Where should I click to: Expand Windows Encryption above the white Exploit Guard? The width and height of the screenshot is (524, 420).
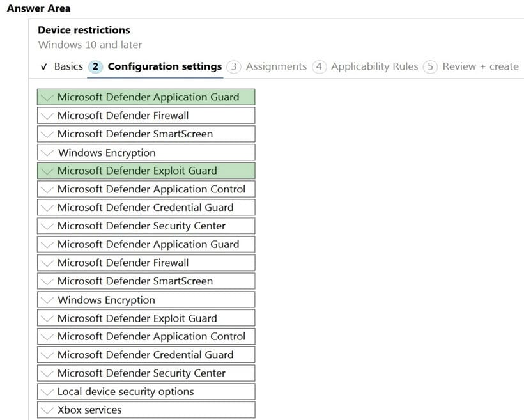coord(146,300)
